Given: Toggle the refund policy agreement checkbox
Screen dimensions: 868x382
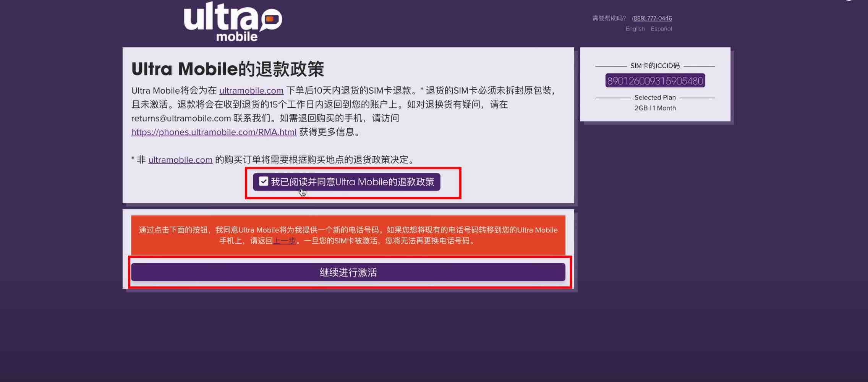Looking at the screenshot, I should 264,181.
